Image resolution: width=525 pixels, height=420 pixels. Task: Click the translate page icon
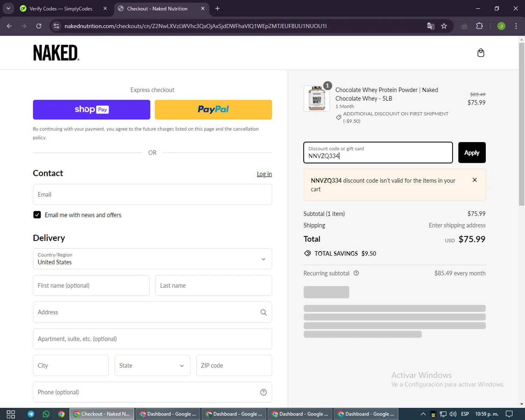(x=431, y=26)
